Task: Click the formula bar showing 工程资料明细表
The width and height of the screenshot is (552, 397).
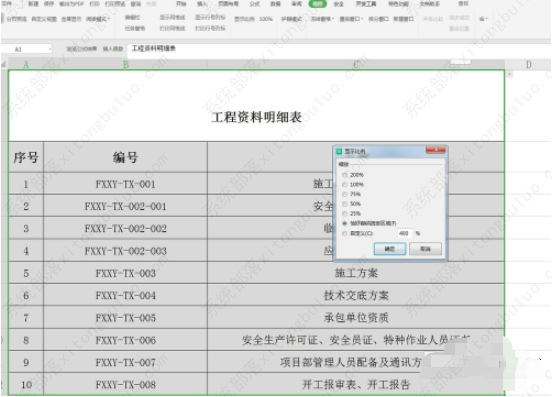Action: tap(338, 49)
